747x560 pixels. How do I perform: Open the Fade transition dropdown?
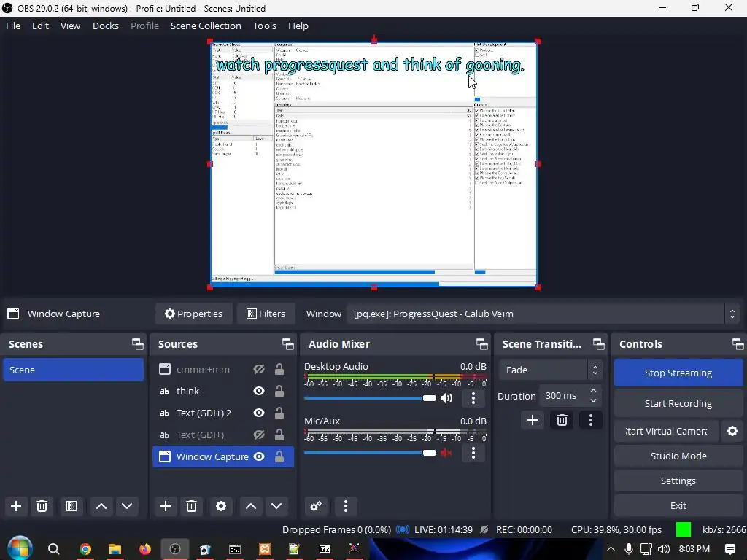click(x=551, y=370)
